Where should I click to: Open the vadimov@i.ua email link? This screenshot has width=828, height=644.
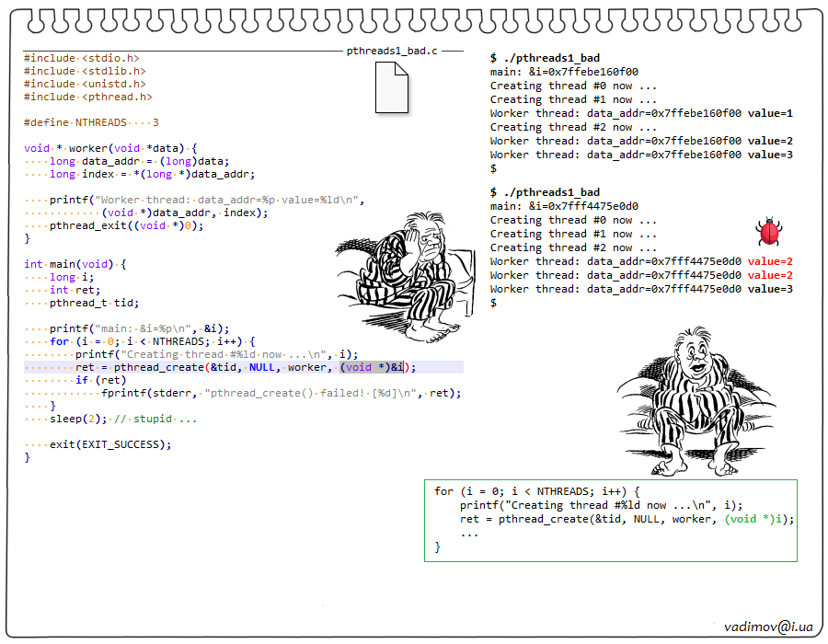[767, 626]
